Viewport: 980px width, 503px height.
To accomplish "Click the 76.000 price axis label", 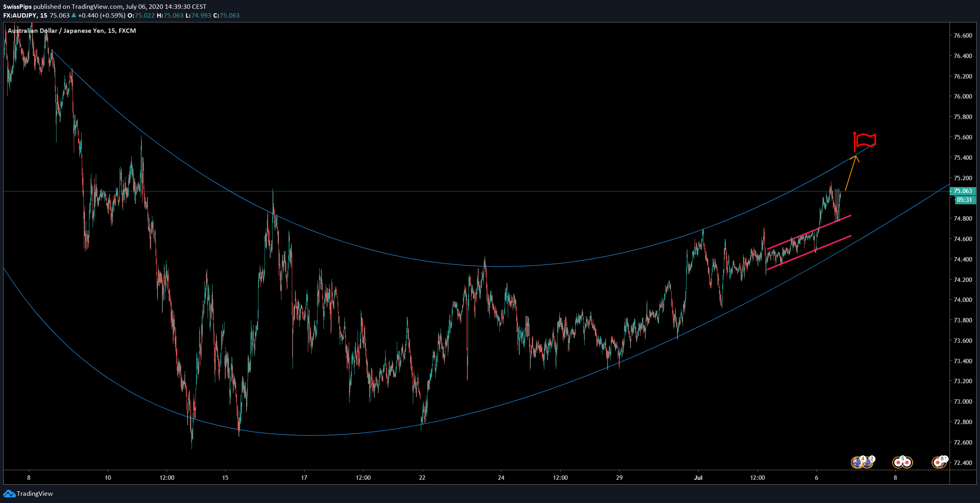I will tap(963, 96).
